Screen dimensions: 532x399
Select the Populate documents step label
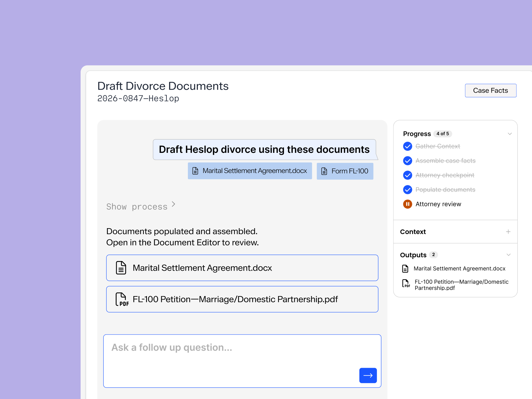(446, 189)
